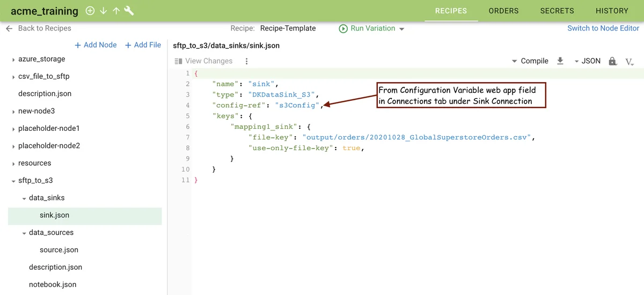644x295 pixels.
Task: Open the three-dot menu beside View Changes
Action: pyautogui.click(x=246, y=61)
